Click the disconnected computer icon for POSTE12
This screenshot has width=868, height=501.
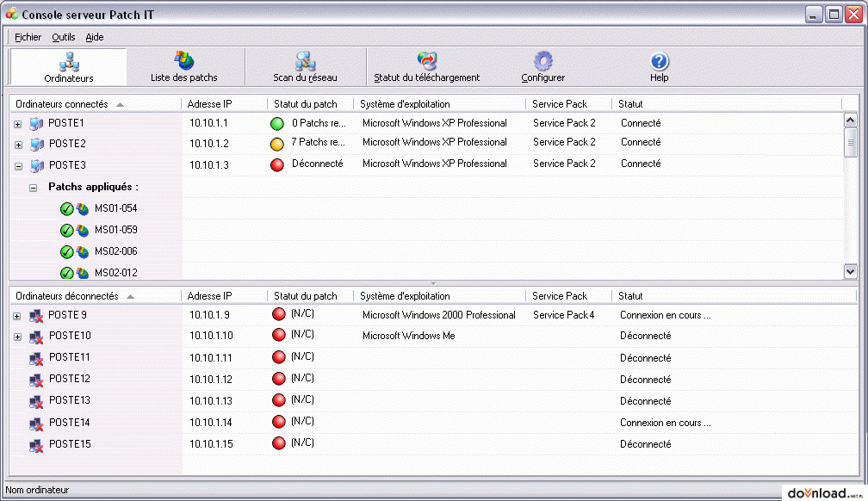pyautogui.click(x=36, y=380)
